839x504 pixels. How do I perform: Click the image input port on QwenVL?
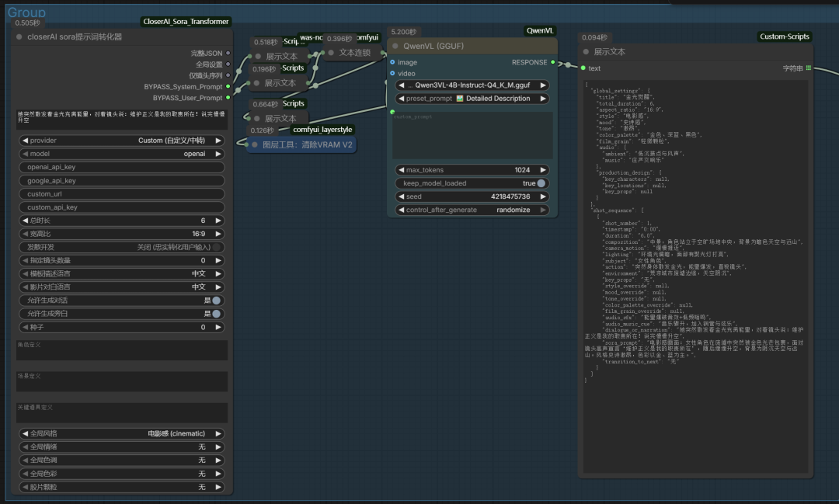[x=392, y=62]
